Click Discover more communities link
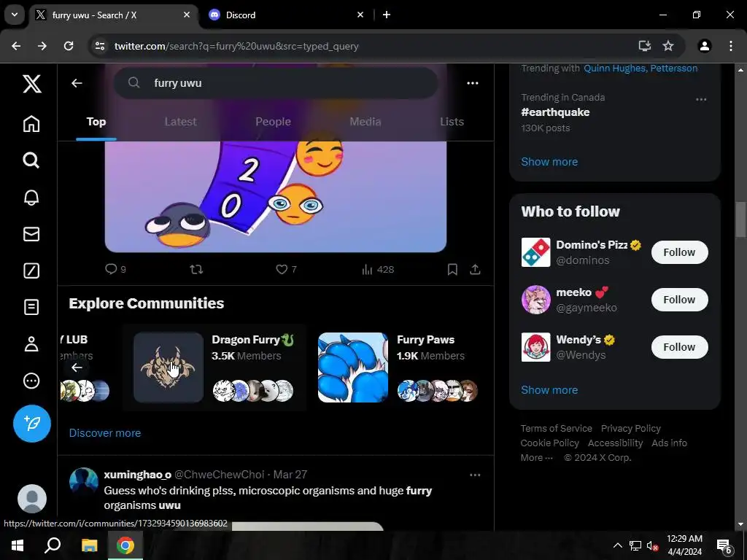The image size is (747, 560). click(105, 433)
